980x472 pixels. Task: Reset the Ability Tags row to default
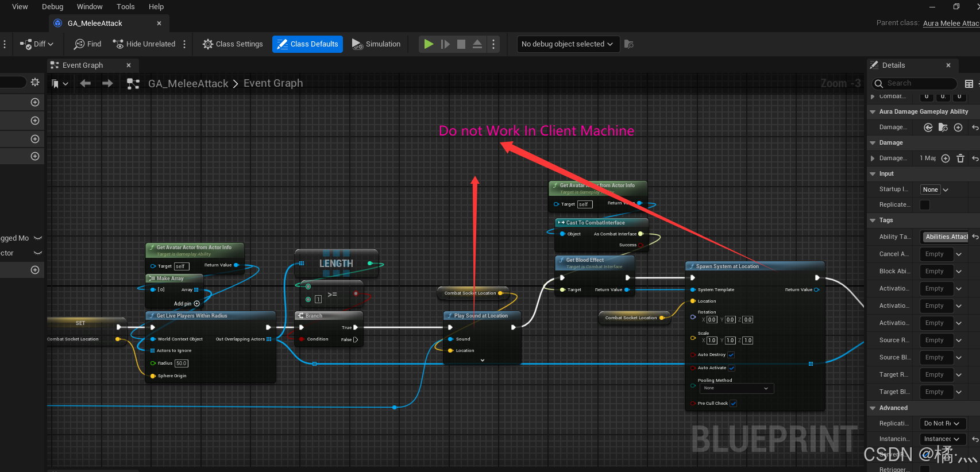click(975, 237)
